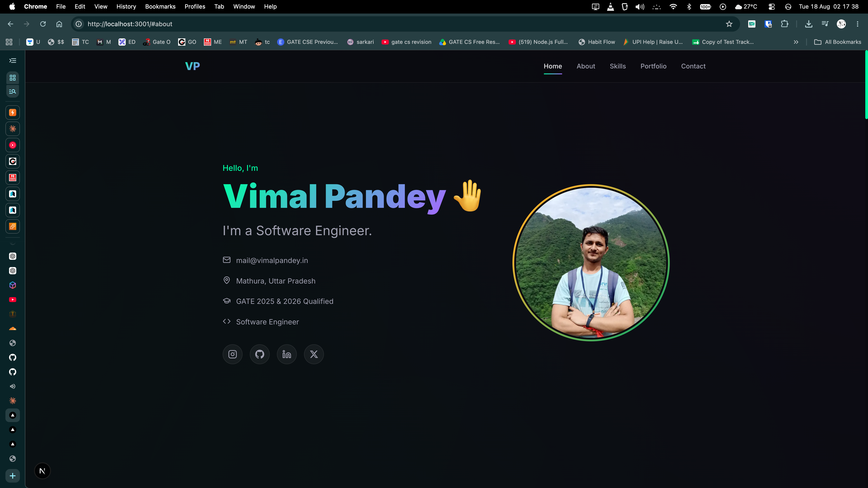This screenshot has width=868, height=488.
Task: Click the Bluetooth menu bar icon
Action: click(689, 7)
